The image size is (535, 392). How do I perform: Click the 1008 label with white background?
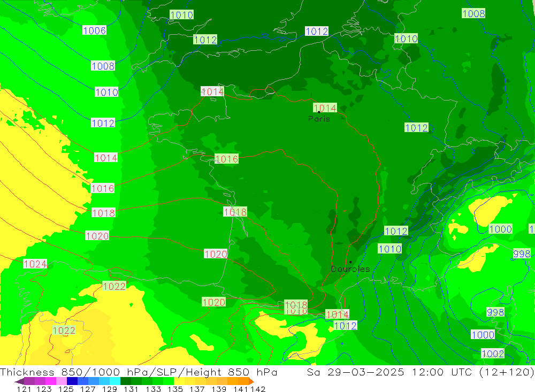103,66
